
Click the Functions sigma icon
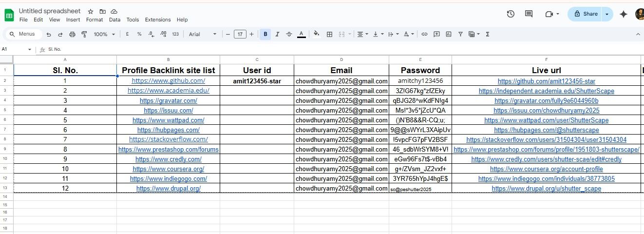pos(488,34)
